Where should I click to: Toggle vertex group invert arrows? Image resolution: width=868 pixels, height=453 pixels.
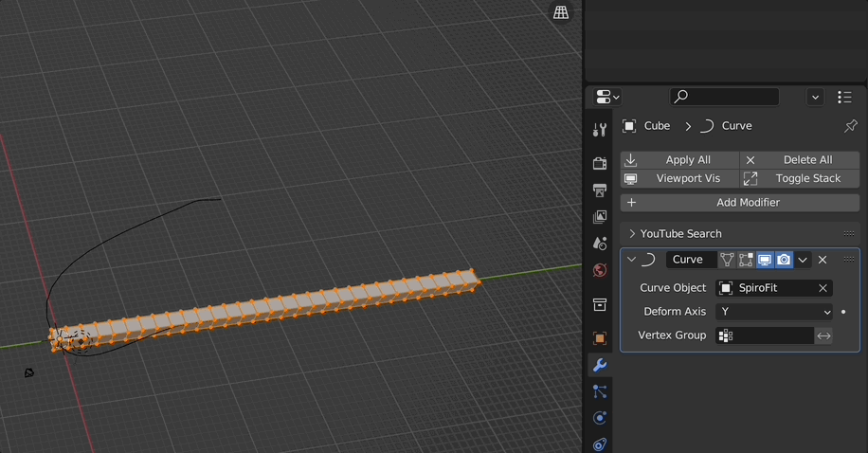pos(823,335)
